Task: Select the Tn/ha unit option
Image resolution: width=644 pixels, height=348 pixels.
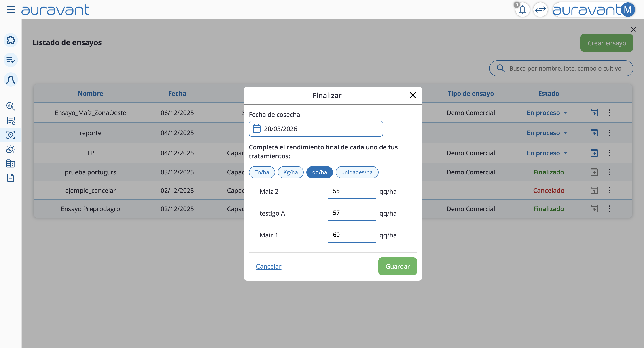Action: pos(262,172)
